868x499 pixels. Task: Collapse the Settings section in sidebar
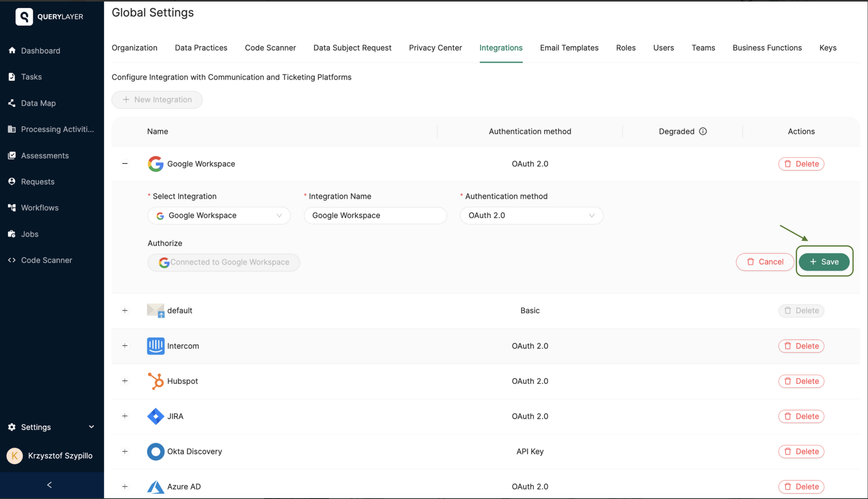click(x=91, y=427)
